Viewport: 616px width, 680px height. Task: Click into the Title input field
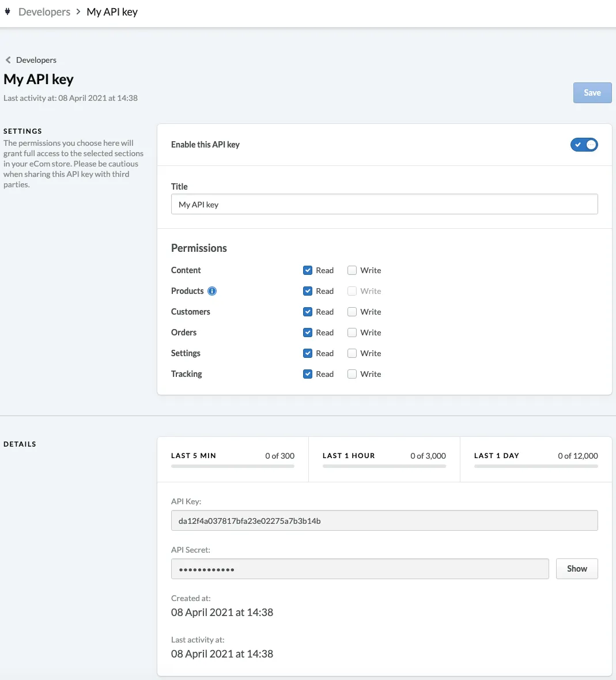point(384,204)
